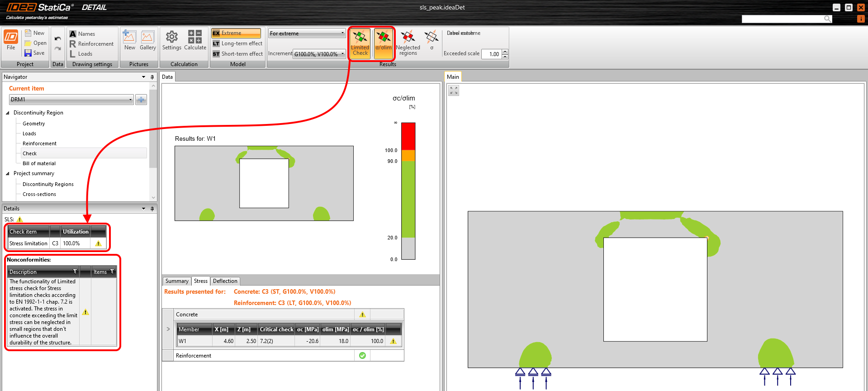Select Check in Navigator tree
868x391 pixels.
pos(84,153)
